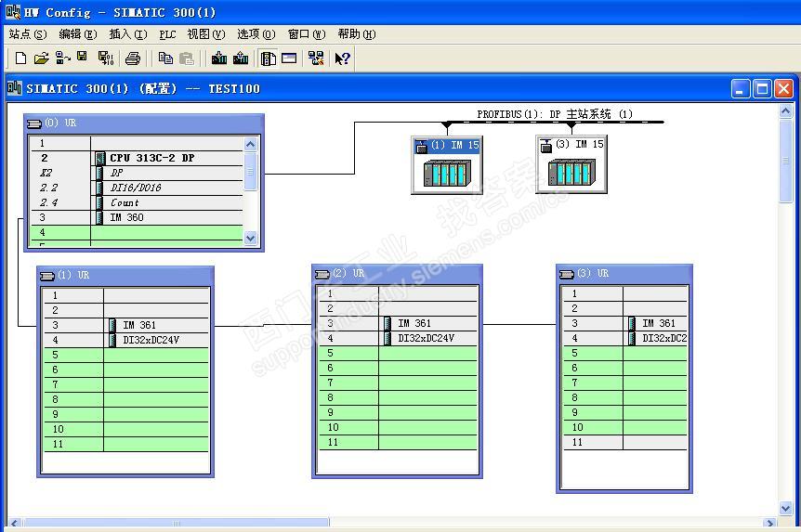Select IM 361 in rack (1) UR

click(x=126, y=325)
